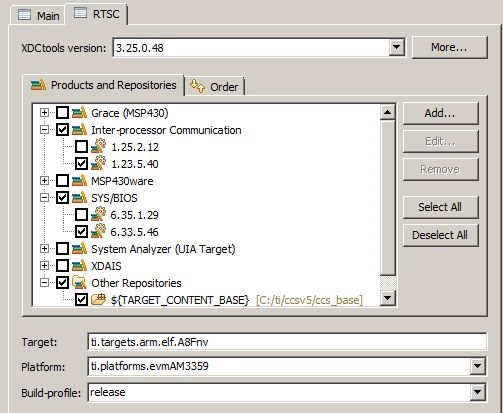This screenshot has height=413, width=503.
Task: Click the gear icon beside SYS/BIOS 6.35.1.29
Action: (x=99, y=215)
